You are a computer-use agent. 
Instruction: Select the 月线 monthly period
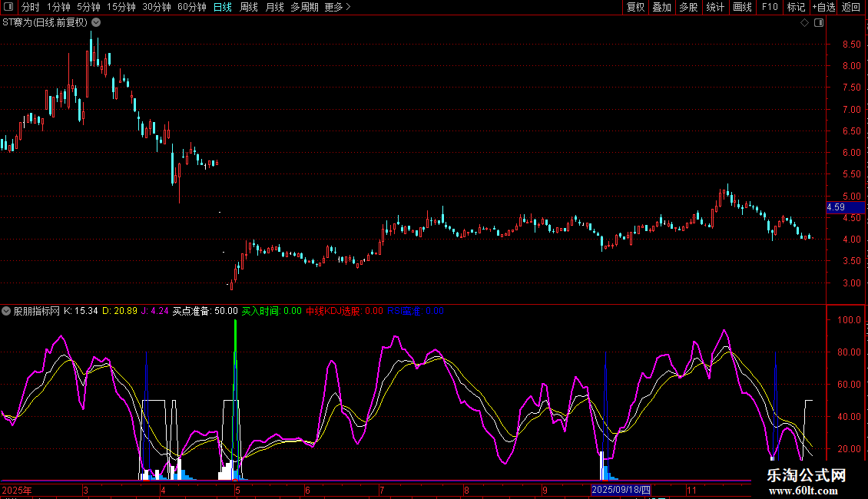(274, 8)
